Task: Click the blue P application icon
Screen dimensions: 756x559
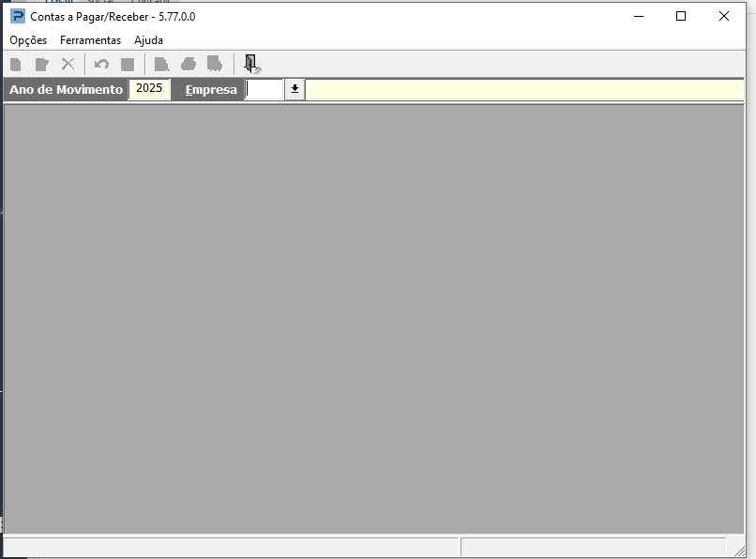Action: pyautogui.click(x=18, y=16)
